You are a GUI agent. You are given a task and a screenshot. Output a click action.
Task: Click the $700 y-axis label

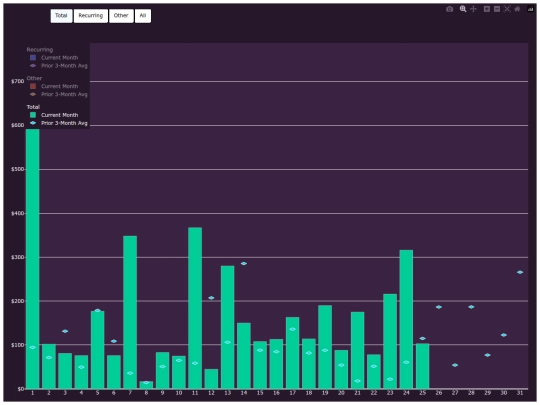(18, 82)
